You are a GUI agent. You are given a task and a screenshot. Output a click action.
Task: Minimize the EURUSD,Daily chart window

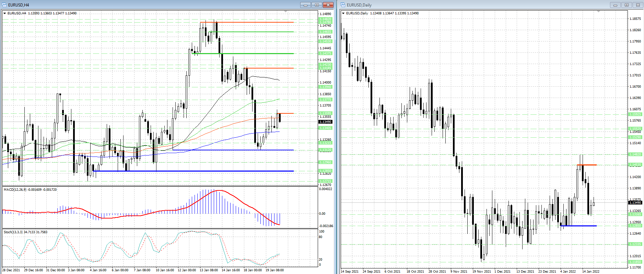coord(615,5)
